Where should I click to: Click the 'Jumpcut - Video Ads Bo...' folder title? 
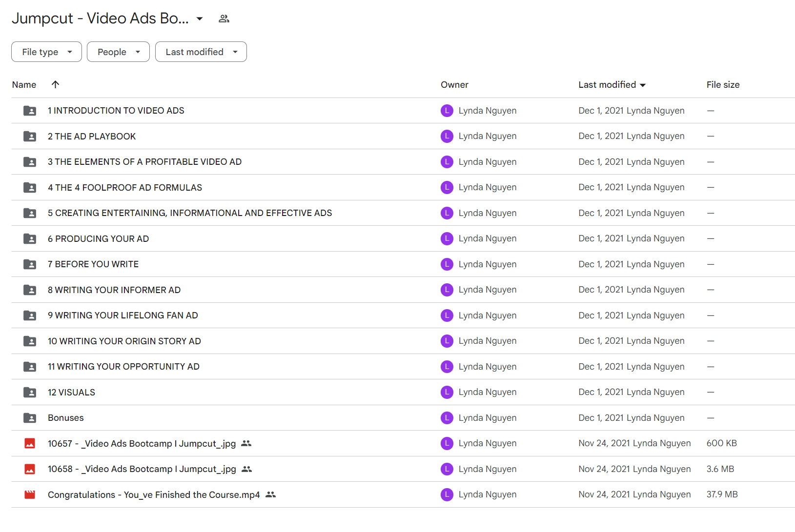[x=100, y=19]
